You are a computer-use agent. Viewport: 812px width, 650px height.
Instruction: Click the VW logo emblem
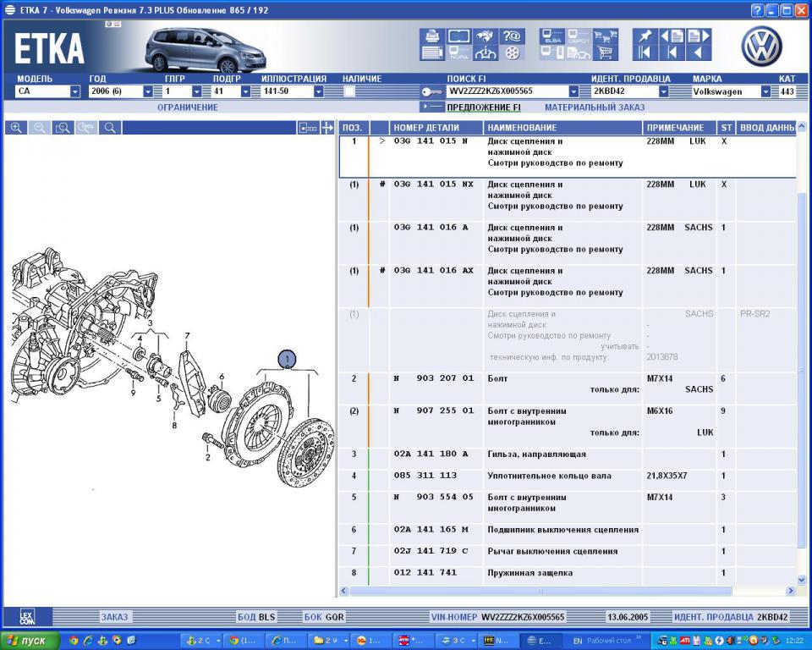(x=761, y=47)
